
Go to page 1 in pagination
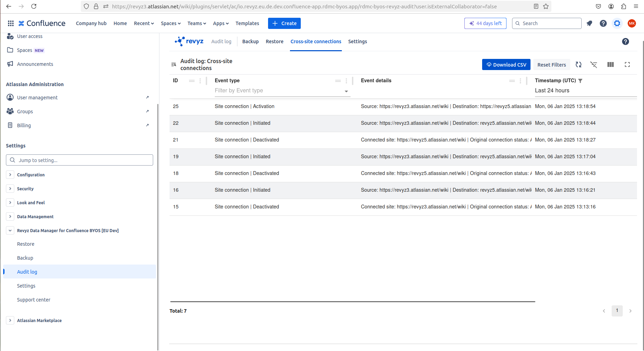(x=617, y=311)
